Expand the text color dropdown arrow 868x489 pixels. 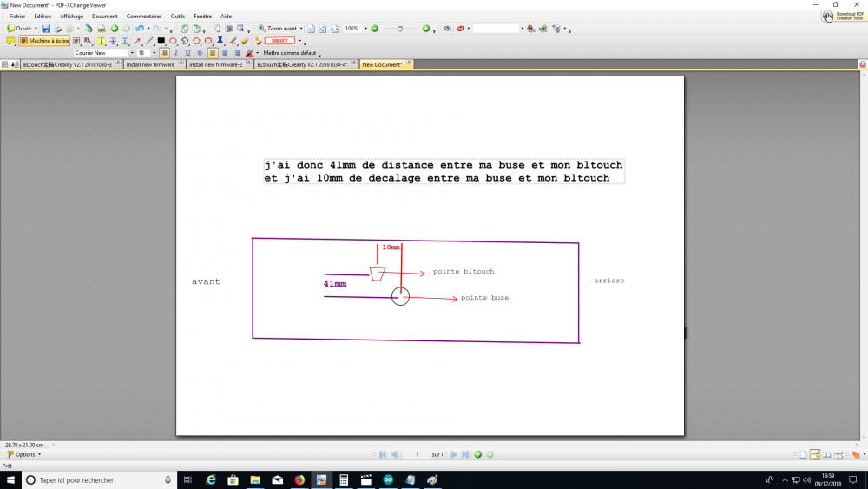tap(258, 53)
